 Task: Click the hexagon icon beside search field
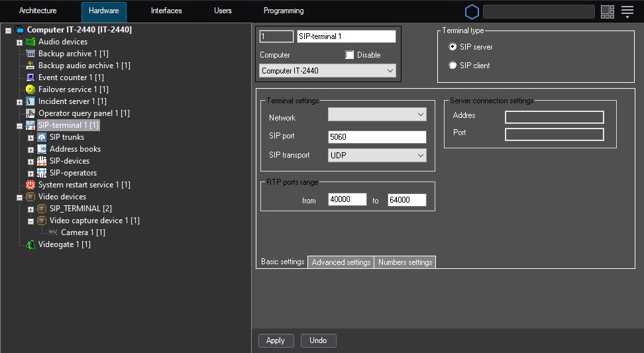472,11
